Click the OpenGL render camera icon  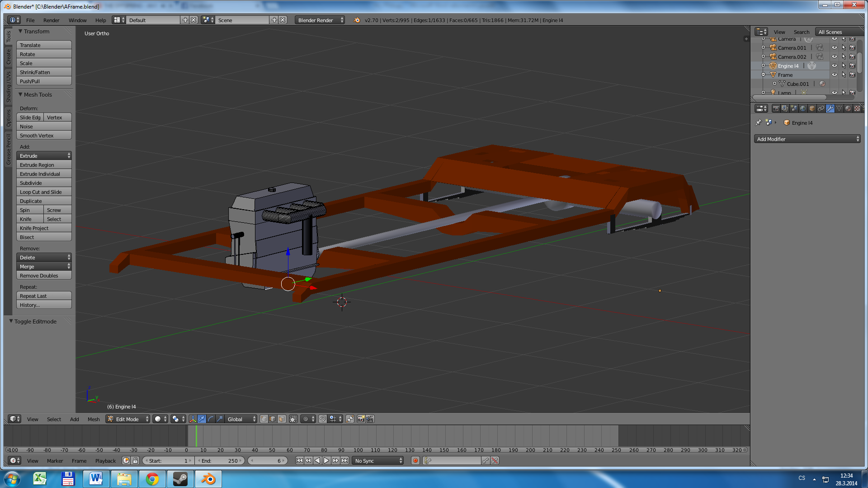point(361,419)
